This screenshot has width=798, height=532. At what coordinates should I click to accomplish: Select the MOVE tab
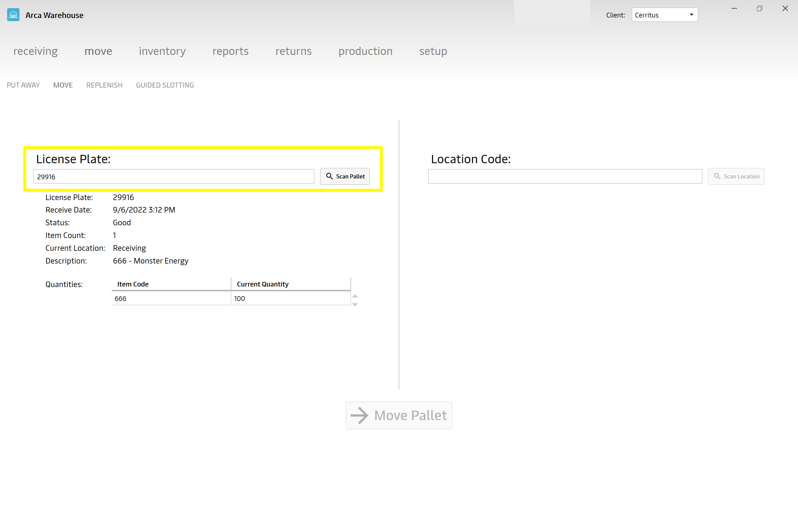[62, 85]
